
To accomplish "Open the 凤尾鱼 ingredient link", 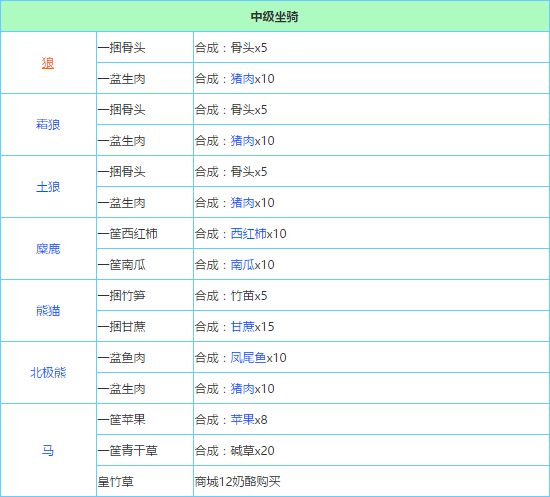I will 248,358.
